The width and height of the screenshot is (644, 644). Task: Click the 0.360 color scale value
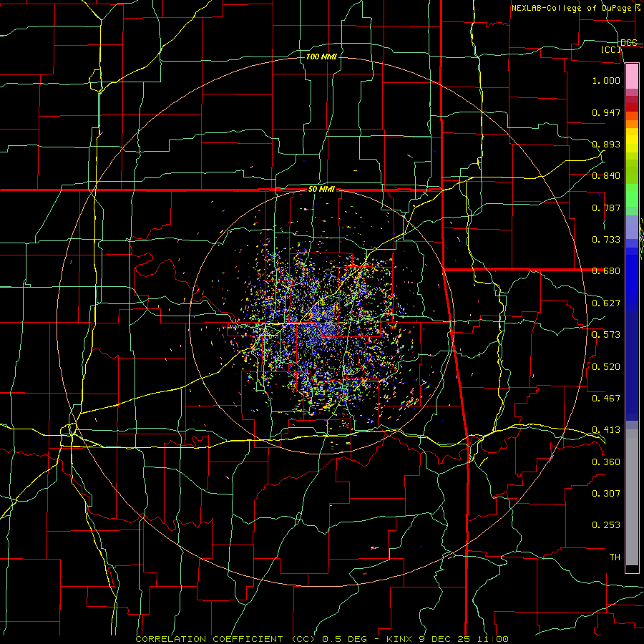click(x=606, y=462)
